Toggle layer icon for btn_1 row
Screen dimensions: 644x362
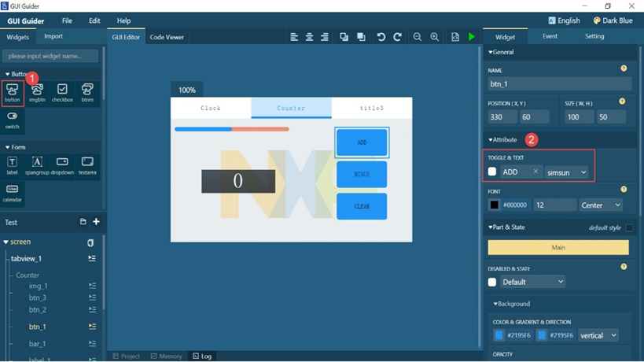pyautogui.click(x=93, y=327)
